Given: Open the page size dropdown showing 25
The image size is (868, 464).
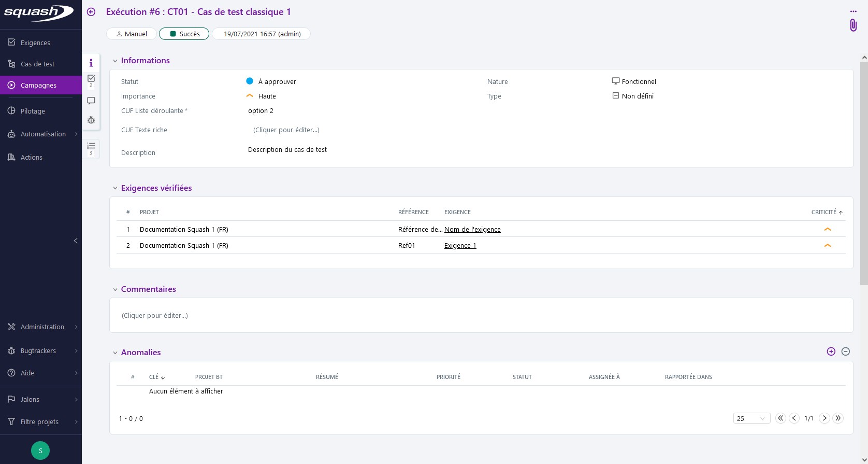Looking at the screenshot, I should coord(751,418).
